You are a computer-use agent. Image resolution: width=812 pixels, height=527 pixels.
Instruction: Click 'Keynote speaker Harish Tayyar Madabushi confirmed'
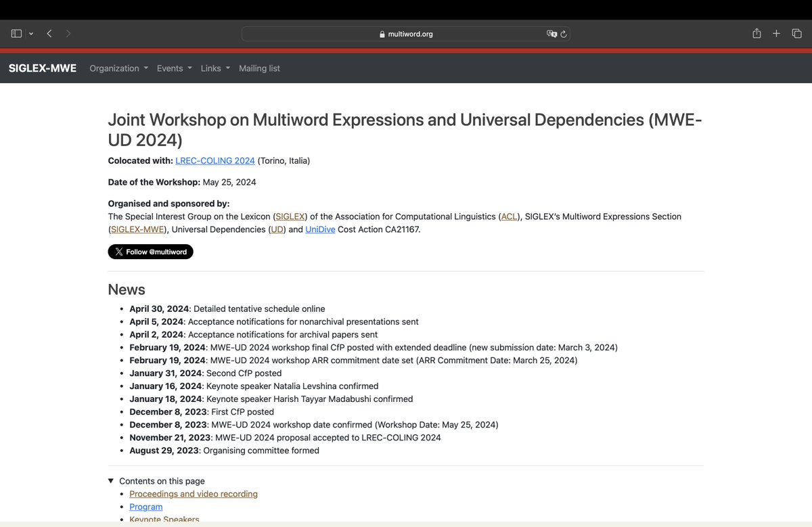tap(309, 398)
